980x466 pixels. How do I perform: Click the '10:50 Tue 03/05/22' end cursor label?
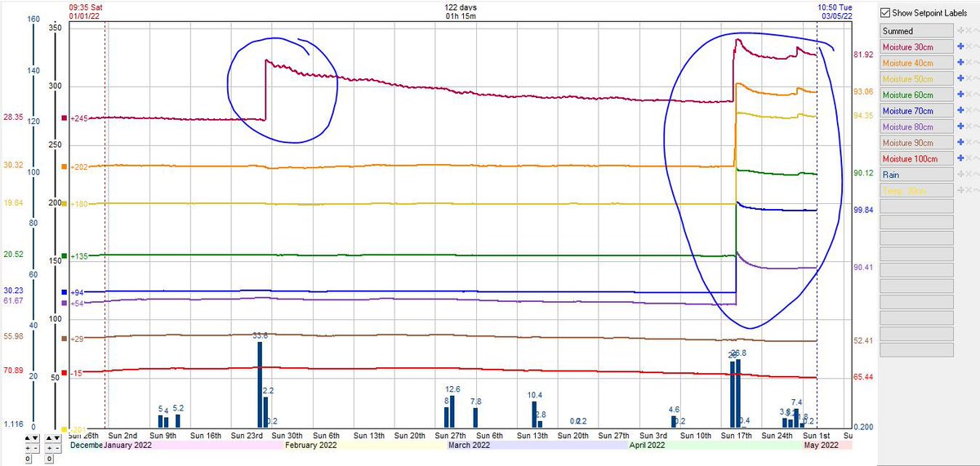tap(833, 10)
